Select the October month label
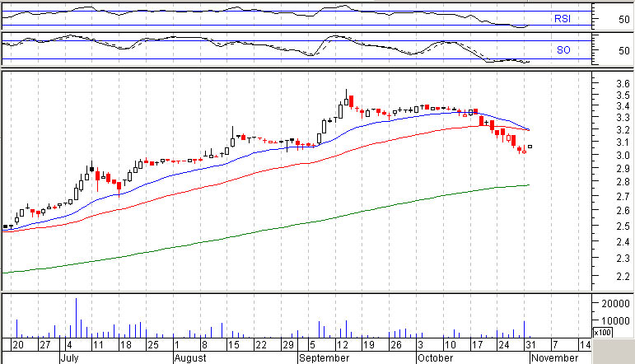The height and width of the screenshot is (364, 635). 436,358
